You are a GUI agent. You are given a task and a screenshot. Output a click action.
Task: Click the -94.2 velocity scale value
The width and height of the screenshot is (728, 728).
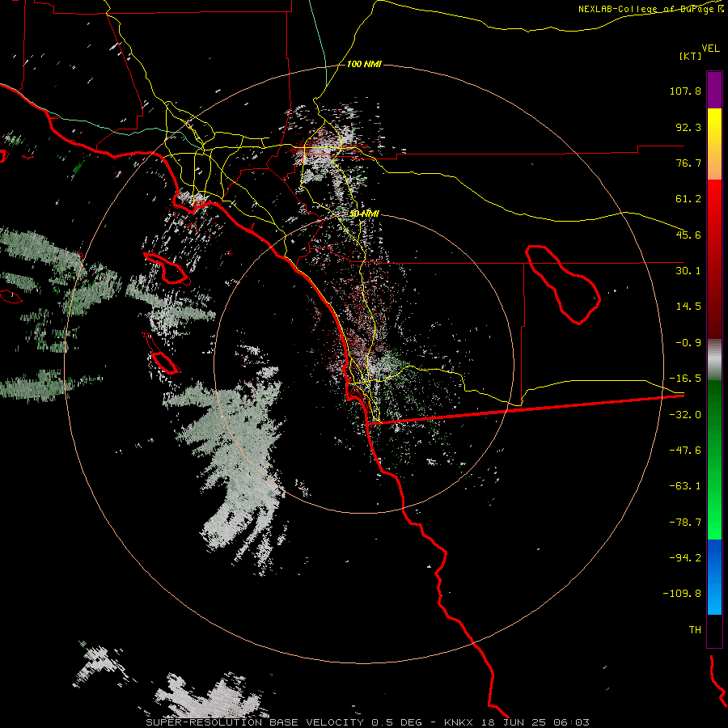(x=685, y=557)
